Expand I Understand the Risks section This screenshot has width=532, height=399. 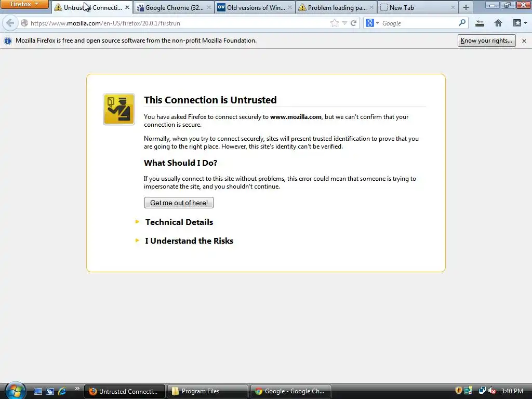[x=189, y=241]
